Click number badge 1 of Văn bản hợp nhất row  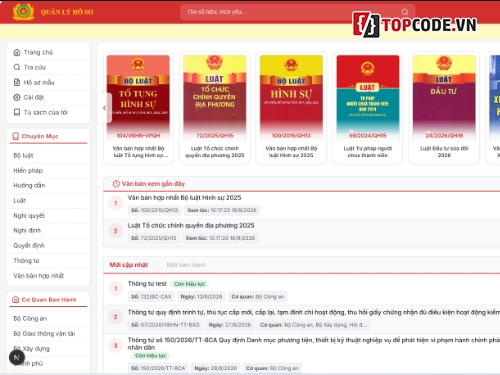tap(116, 203)
